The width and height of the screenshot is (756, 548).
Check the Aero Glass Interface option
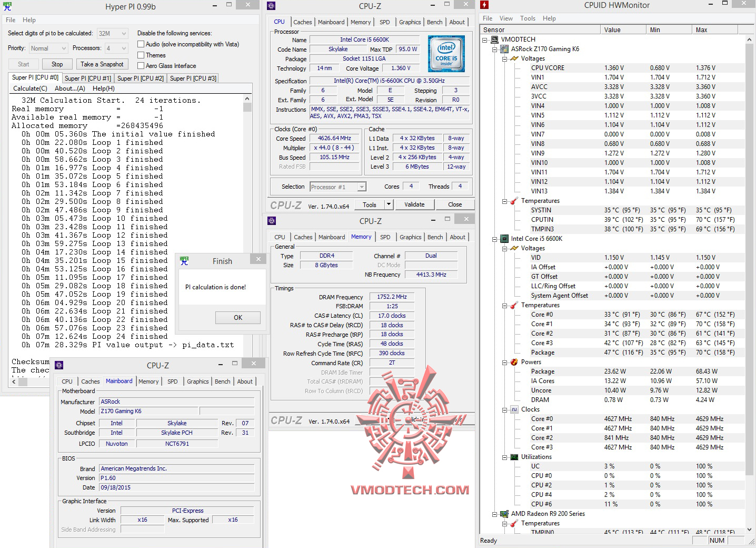pos(141,65)
